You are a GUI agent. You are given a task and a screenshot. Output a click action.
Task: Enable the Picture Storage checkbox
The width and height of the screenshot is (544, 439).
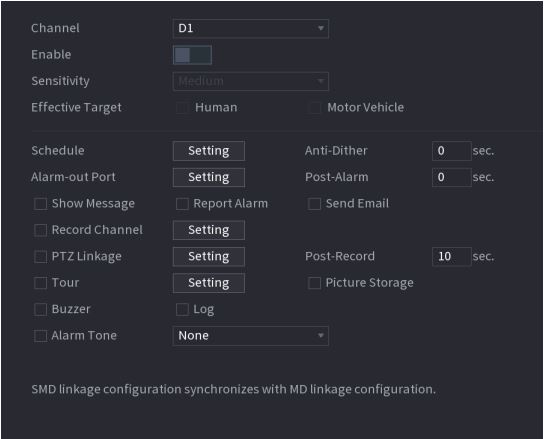point(314,283)
